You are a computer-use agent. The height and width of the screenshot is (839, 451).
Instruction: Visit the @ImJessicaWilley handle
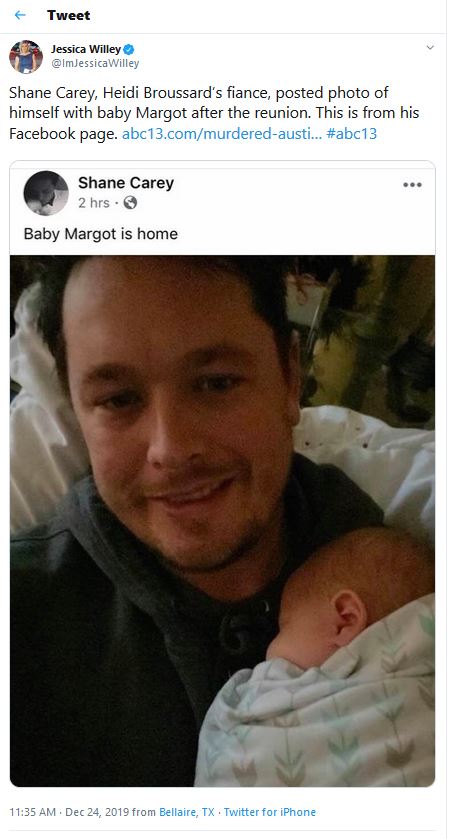pos(95,64)
